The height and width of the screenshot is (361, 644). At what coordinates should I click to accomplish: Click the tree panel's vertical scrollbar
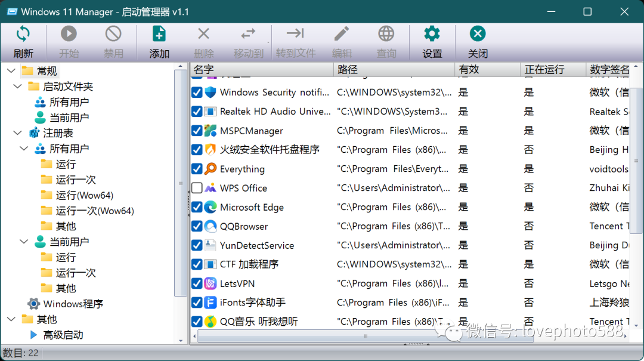[x=180, y=183]
